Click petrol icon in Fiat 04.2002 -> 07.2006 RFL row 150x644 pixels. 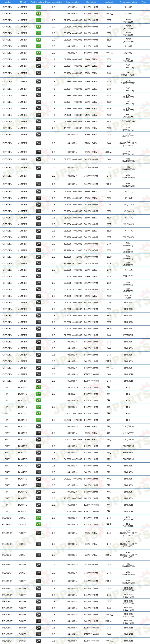(39, 413)
